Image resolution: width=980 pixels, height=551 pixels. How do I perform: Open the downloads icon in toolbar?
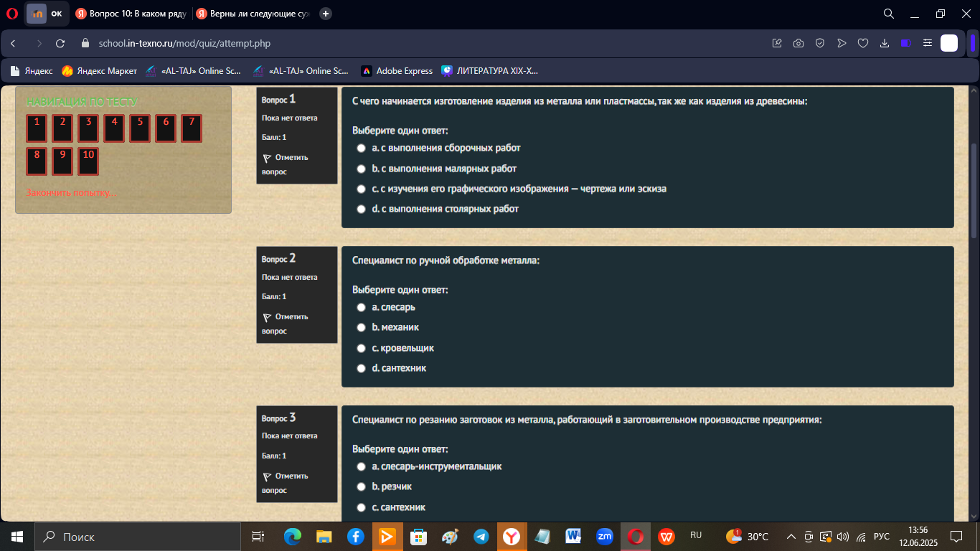(x=885, y=43)
